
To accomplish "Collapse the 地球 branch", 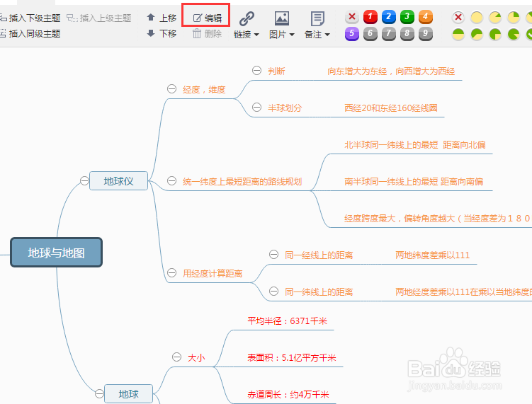I will click(99, 393).
